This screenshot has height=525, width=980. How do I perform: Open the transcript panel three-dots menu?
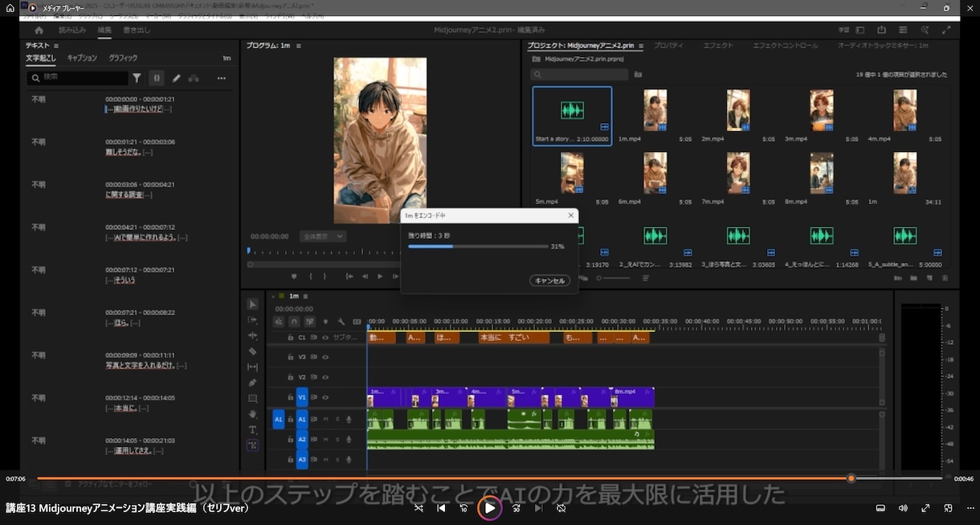(x=222, y=78)
